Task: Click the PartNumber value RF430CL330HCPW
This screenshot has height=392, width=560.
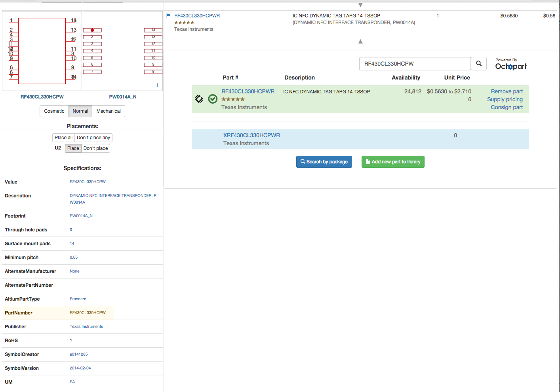Action: (88, 313)
